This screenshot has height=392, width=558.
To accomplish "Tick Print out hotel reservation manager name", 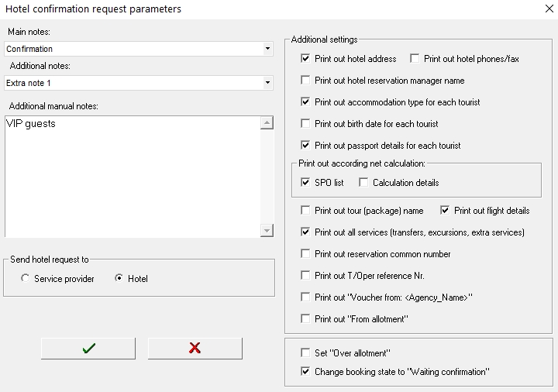I will 305,80.
